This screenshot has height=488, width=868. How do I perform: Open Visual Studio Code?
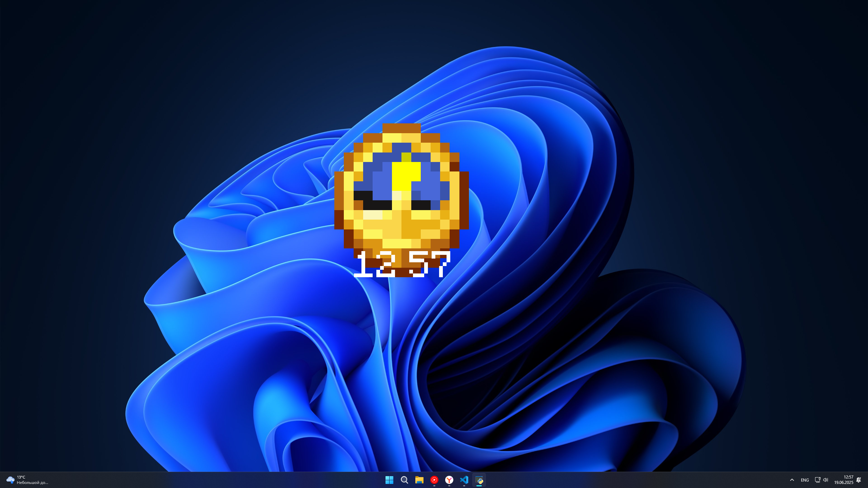point(464,480)
